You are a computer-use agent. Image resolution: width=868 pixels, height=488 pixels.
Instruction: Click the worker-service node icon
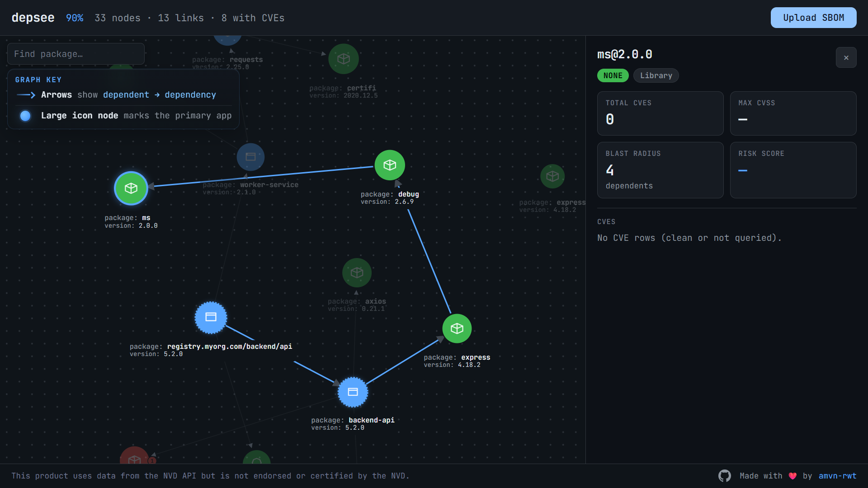pyautogui.click(x=250, y=157)
